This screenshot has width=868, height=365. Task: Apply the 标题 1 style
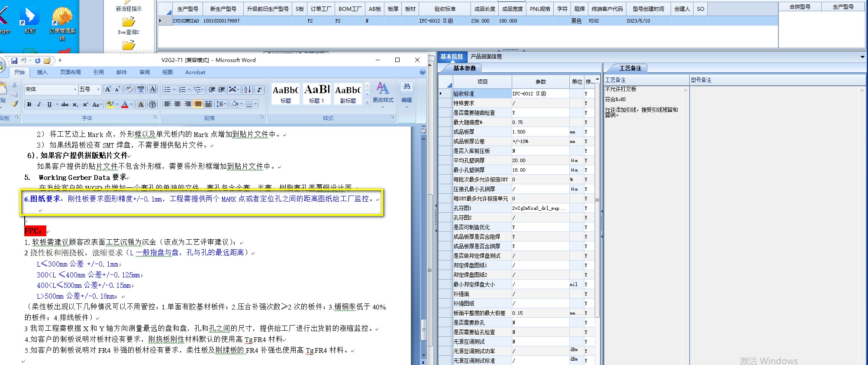(316, 94)
